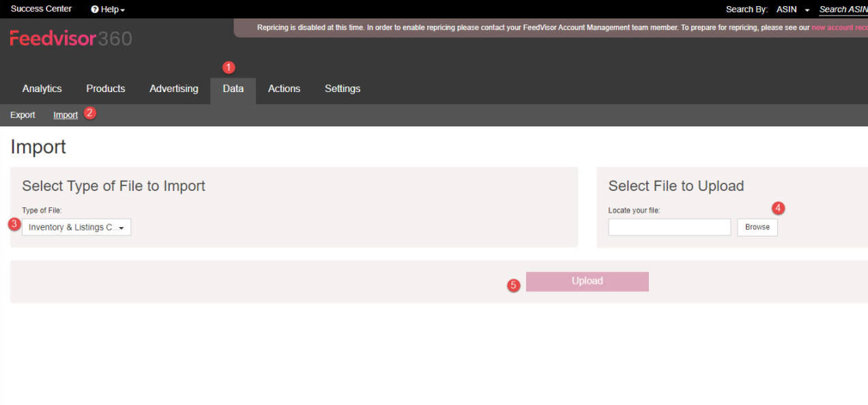Click the Browse button
868x405 pixels.
point(757,227)
